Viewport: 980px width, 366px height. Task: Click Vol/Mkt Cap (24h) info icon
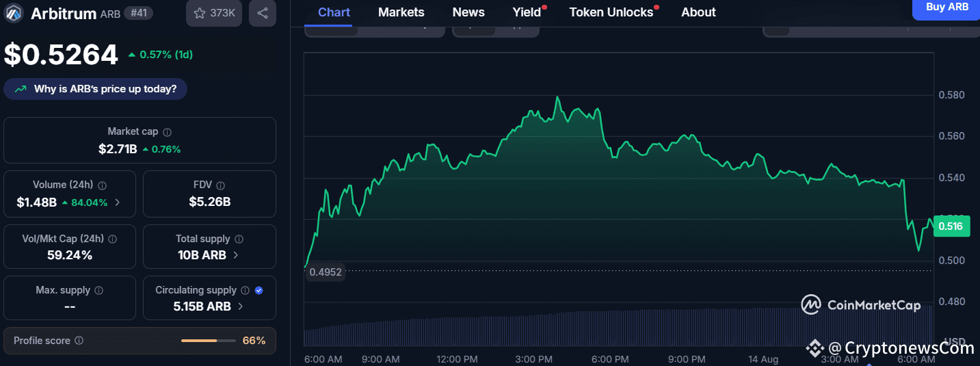coord(112,239)
